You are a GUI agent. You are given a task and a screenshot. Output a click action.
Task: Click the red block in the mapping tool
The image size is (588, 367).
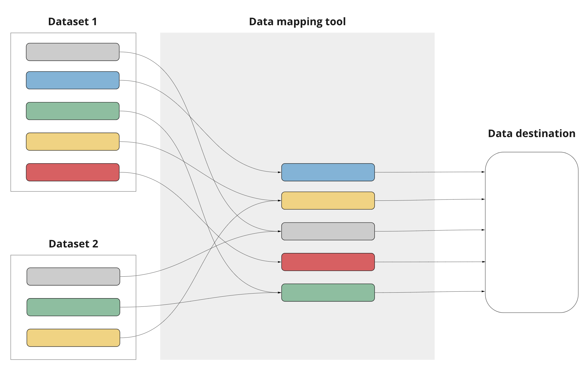328,262
